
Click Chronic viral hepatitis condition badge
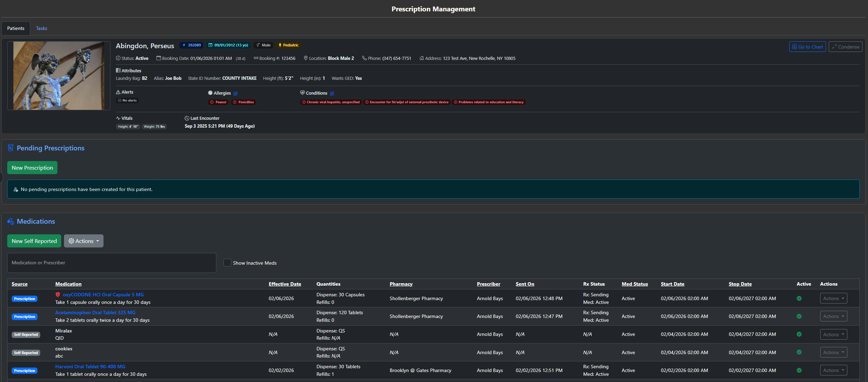[x=331, y=102]
